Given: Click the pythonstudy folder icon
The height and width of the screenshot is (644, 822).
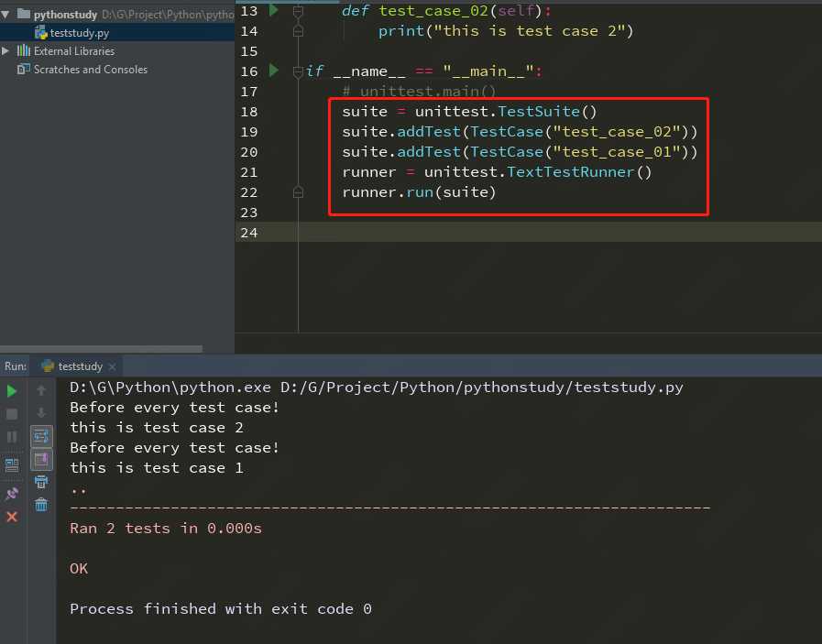Looking at the screenshot, I should point(24,14).
